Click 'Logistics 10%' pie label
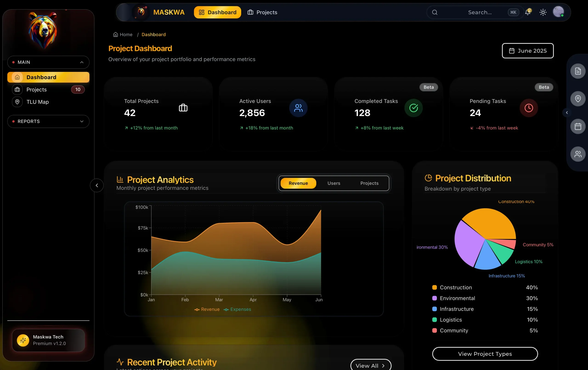The height and width of the screenshot is (370, 588). [x=529, y=262]
